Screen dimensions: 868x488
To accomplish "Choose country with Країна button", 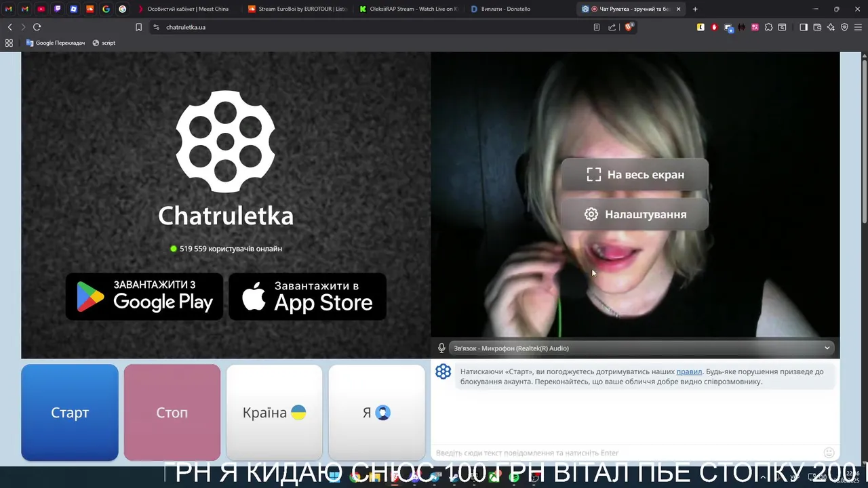I will tap(274, 413).
